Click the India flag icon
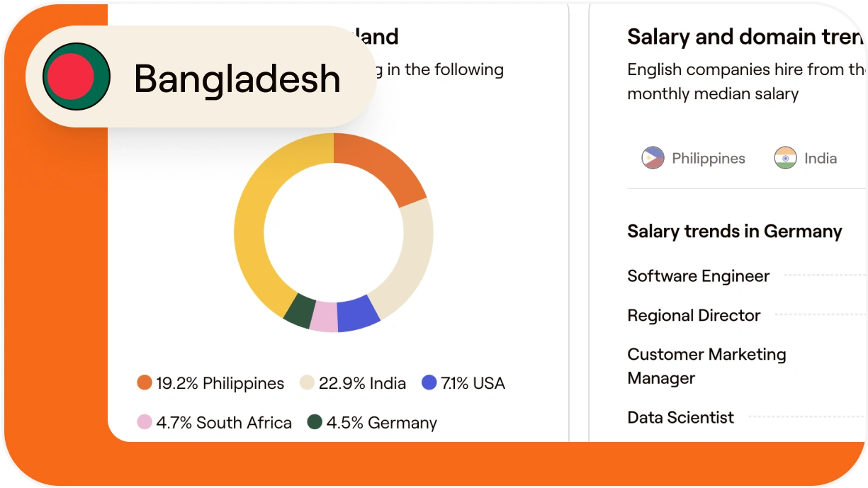 pos(785,158)
